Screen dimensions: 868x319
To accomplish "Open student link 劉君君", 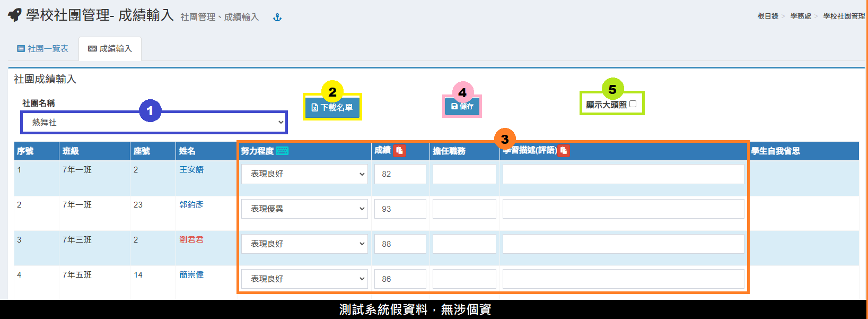I will 191,240.
